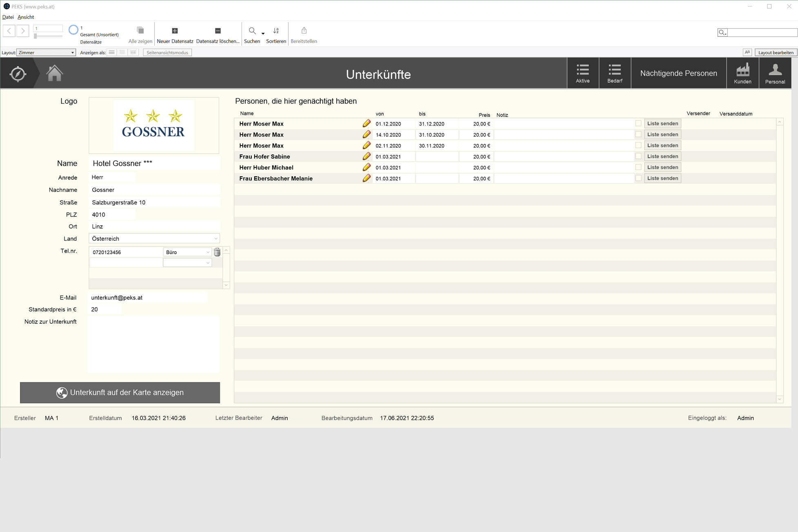
Task: Tick checkbox for Herr Huber Michael row
Action: (638, 167)
